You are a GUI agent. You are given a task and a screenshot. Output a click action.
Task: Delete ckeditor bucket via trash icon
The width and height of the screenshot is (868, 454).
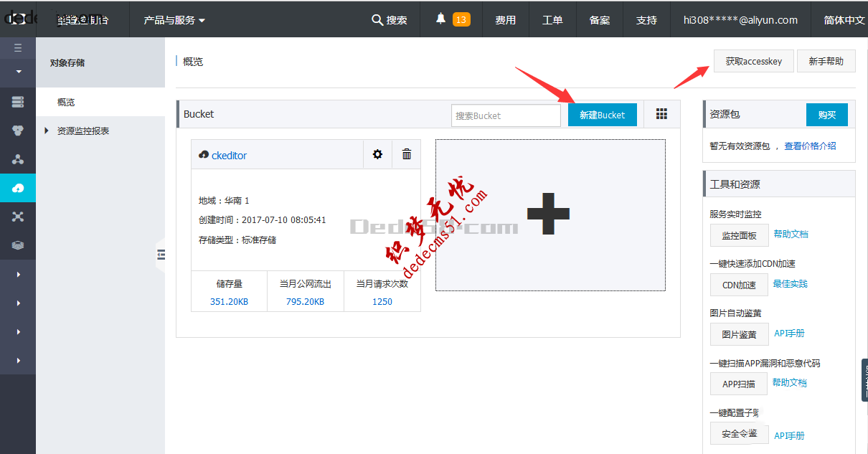pyautogui.click(x=407, y=154)
